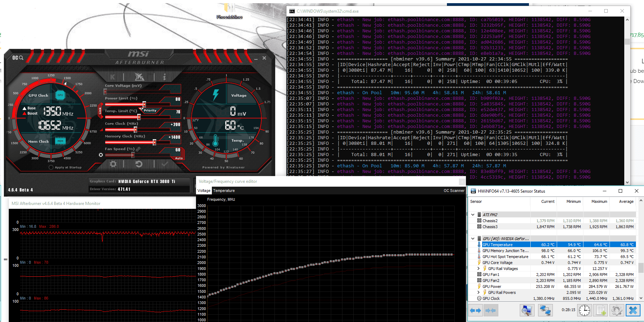Screen dimensions: 644x322
Task: Click the Memory Clock slider handle
Action: [154, 142]
